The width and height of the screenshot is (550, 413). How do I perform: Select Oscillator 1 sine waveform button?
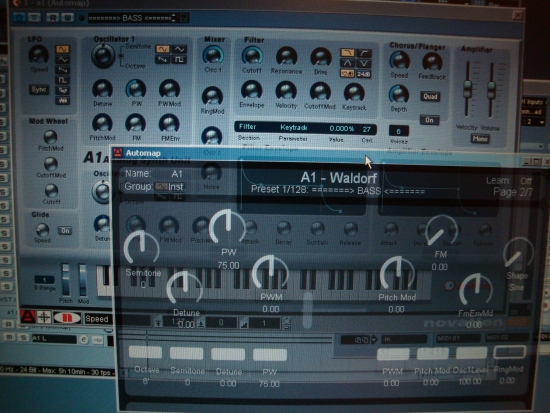coord(162,49)
